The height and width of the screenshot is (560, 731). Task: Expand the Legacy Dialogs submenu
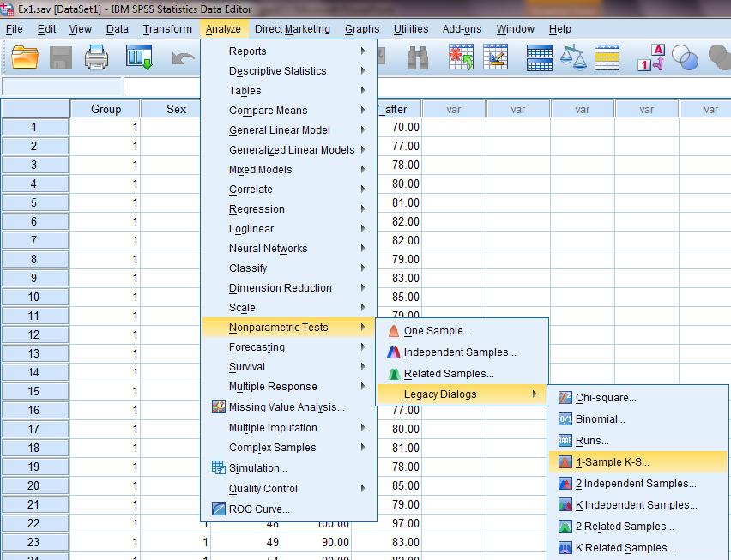coord(462,394)
